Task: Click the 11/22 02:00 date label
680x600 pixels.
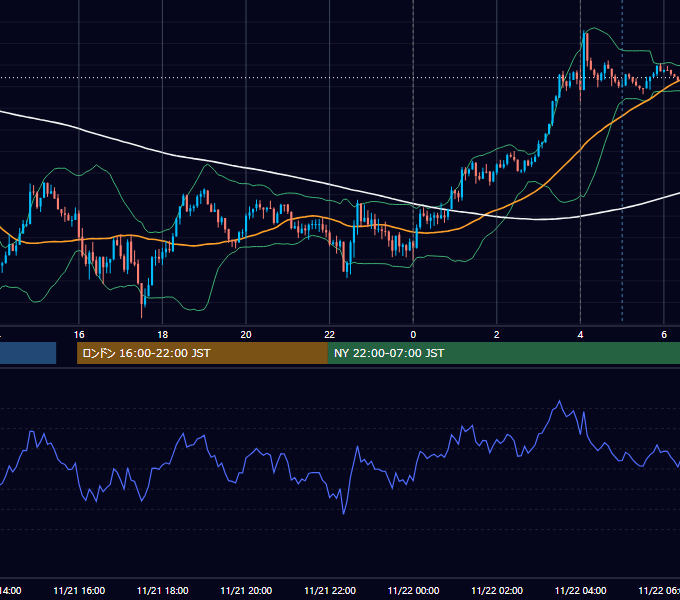Action: pos(497,590)
